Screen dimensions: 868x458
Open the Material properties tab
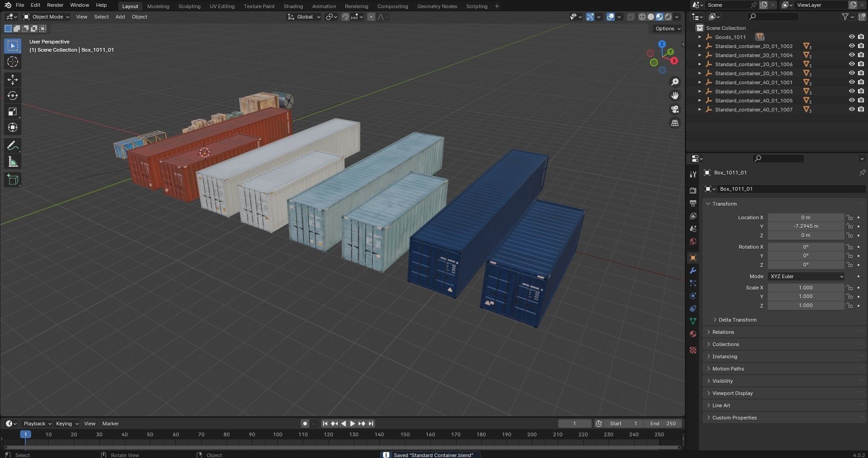click(x=693, y=334)
